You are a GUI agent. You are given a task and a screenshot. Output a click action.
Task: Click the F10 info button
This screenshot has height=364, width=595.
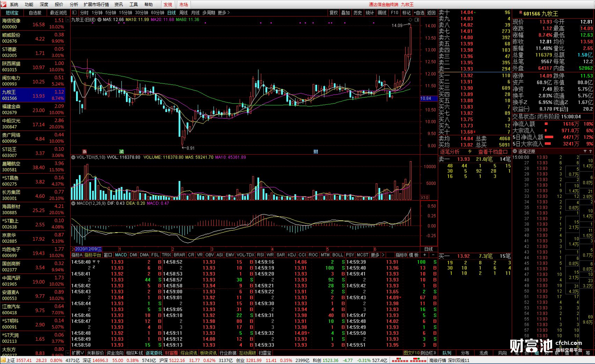(x=394, y=13)
